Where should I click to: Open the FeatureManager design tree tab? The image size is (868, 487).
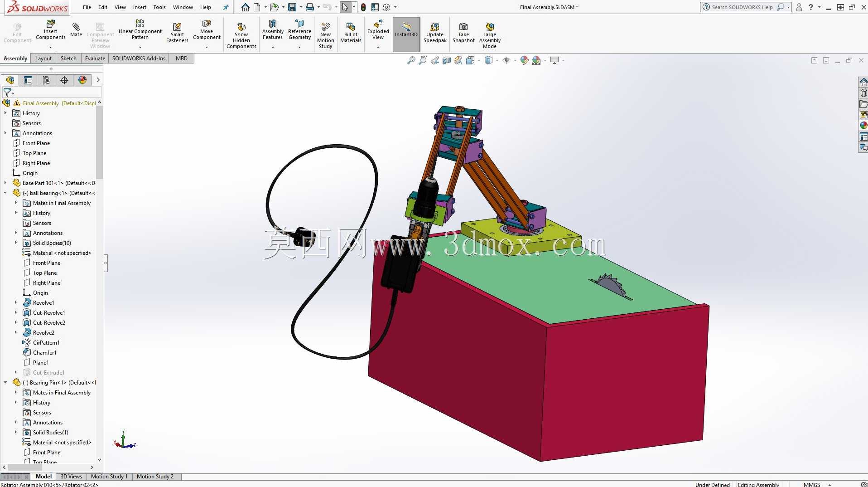tap(10, 80)
